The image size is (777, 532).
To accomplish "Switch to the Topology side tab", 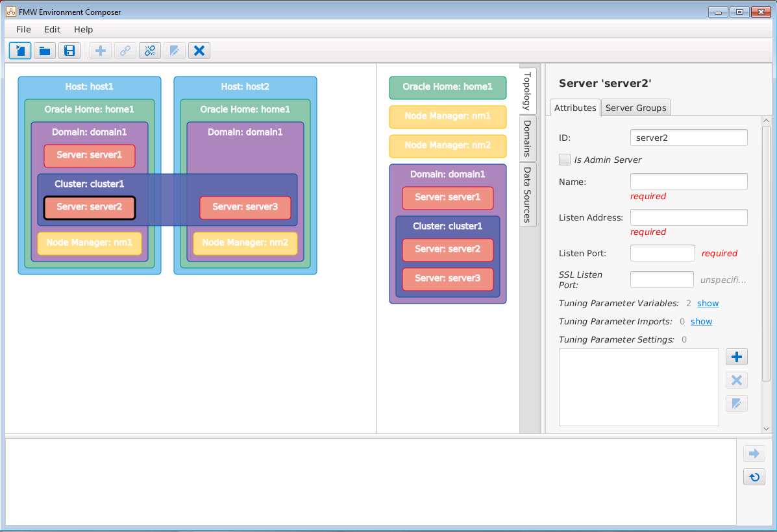I will pyautogui.click(x=528, y=91).
